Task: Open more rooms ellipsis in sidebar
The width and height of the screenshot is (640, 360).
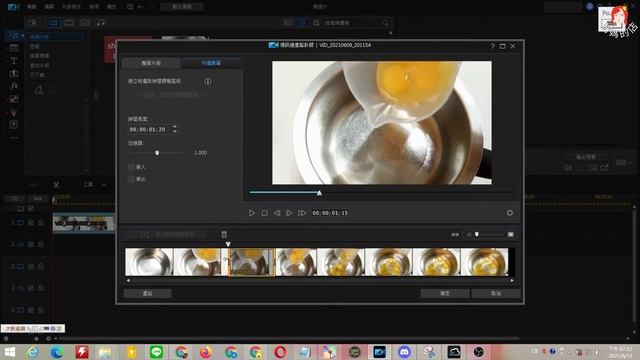Action: click(x=14, y=138)
